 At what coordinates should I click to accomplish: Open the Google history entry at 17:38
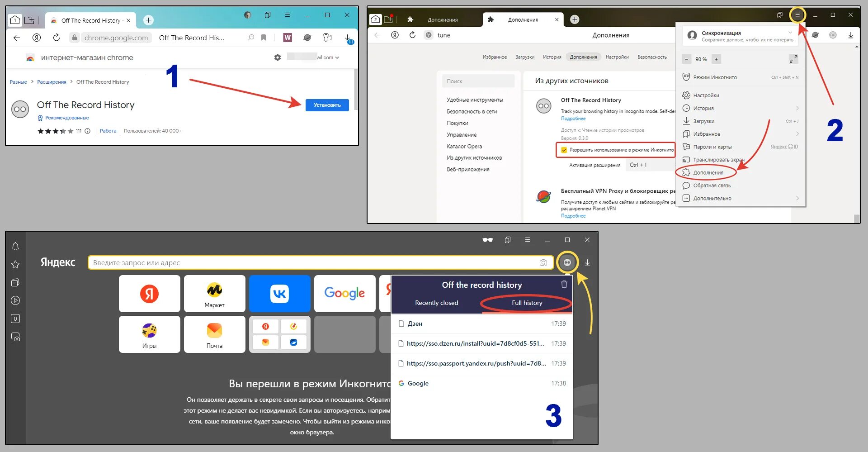click(x=482, y=383)
